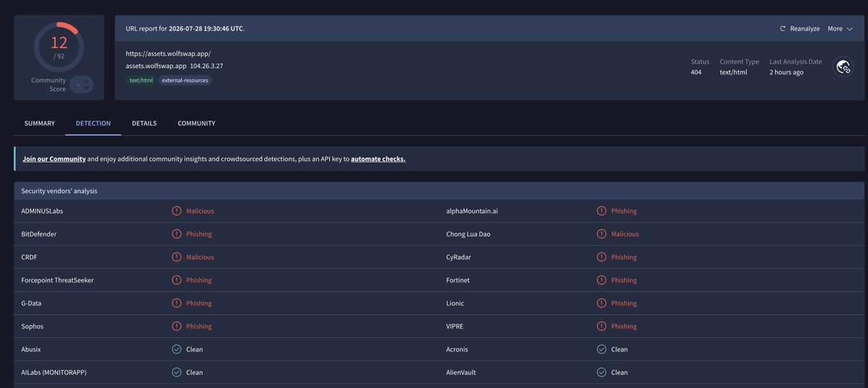Click the Forcepoint ThreatSeeker vendor name

pos(58,280)
